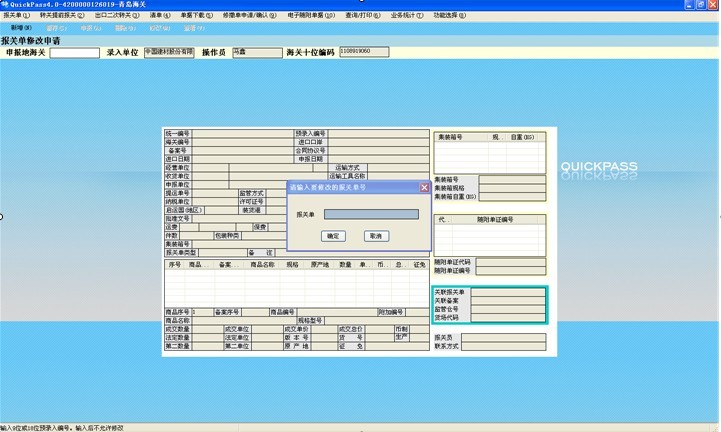This screenshot has width=721, height=432.
Task: Open the 转关提前报关 menu
Action: pyautogui.click(x=61, y=16)
